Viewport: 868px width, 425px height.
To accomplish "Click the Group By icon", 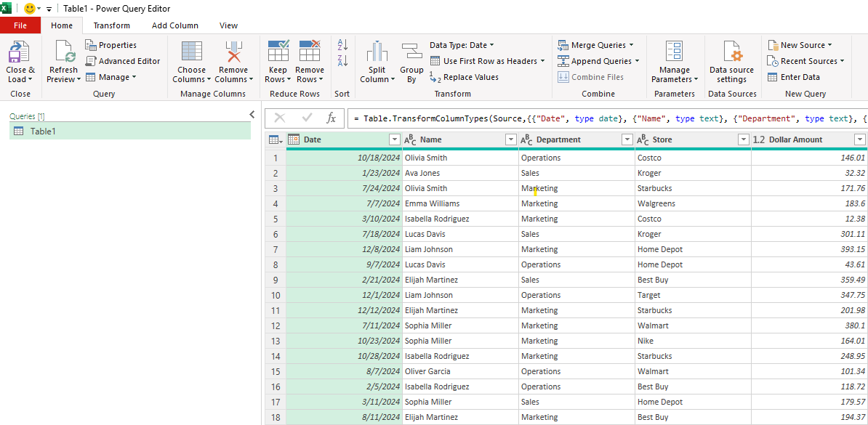I will [411, 52].
